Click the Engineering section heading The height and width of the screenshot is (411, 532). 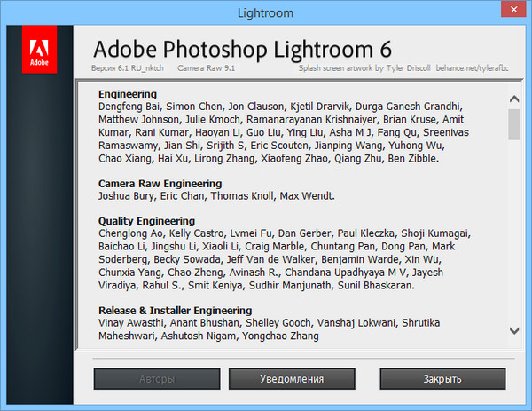[x=128, y=94]
